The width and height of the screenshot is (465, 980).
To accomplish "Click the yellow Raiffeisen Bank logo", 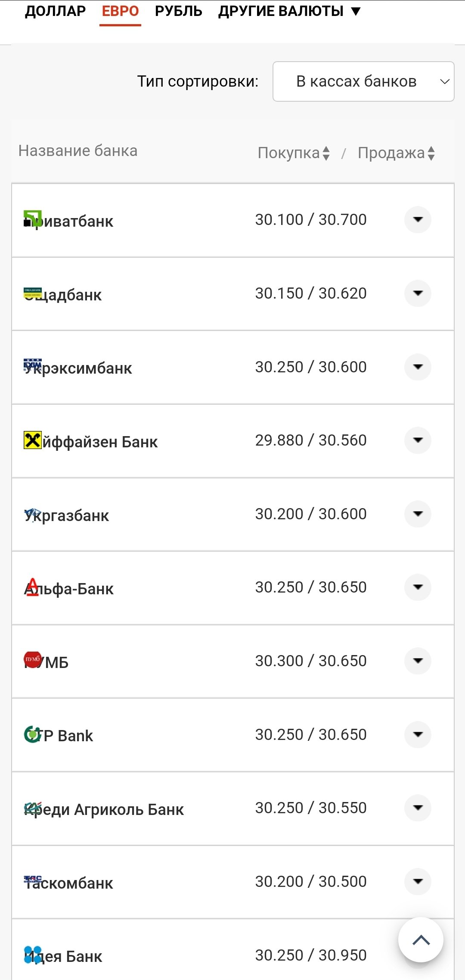I will [33, 440].
